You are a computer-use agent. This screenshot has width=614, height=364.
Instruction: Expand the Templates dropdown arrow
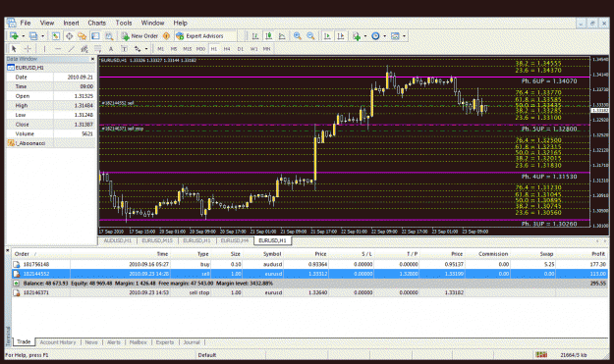tap(404, 36)
